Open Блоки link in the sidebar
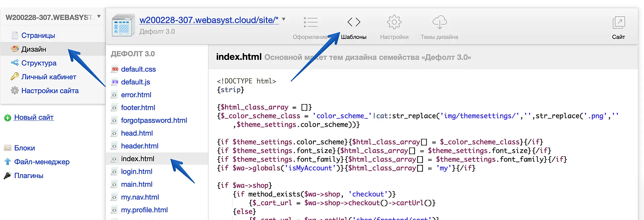The image size is (644, 220). point(24,148)
